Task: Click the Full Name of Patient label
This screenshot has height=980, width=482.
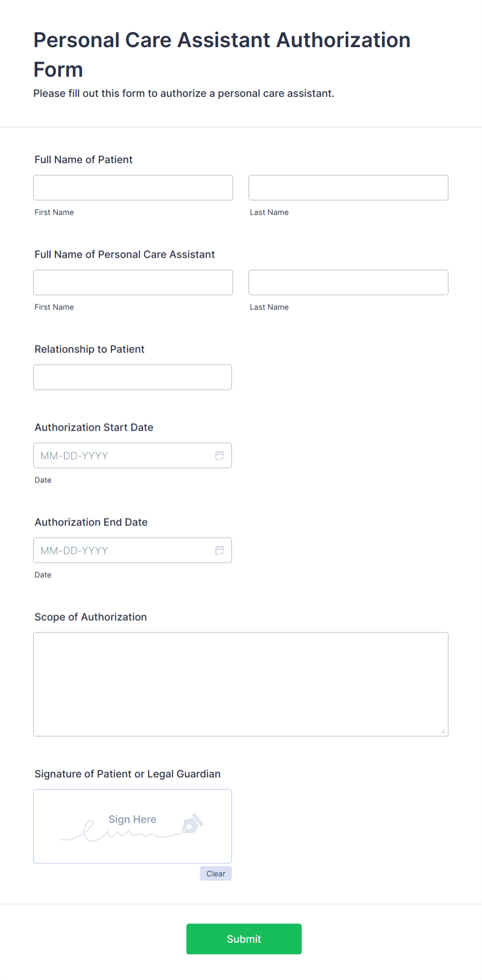Action: (x=83, y=160)
